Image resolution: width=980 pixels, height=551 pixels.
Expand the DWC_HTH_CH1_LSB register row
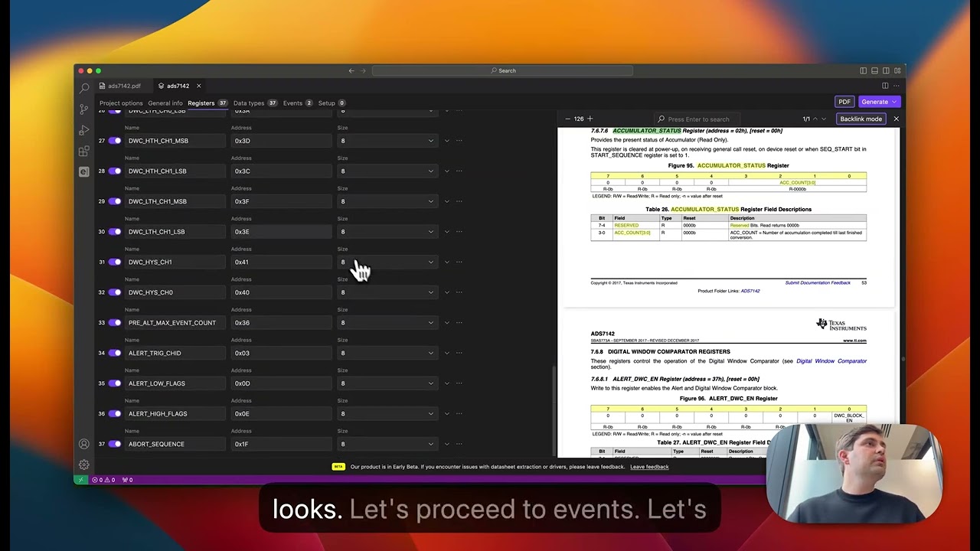pyautogui.click(x=447, y=171)
